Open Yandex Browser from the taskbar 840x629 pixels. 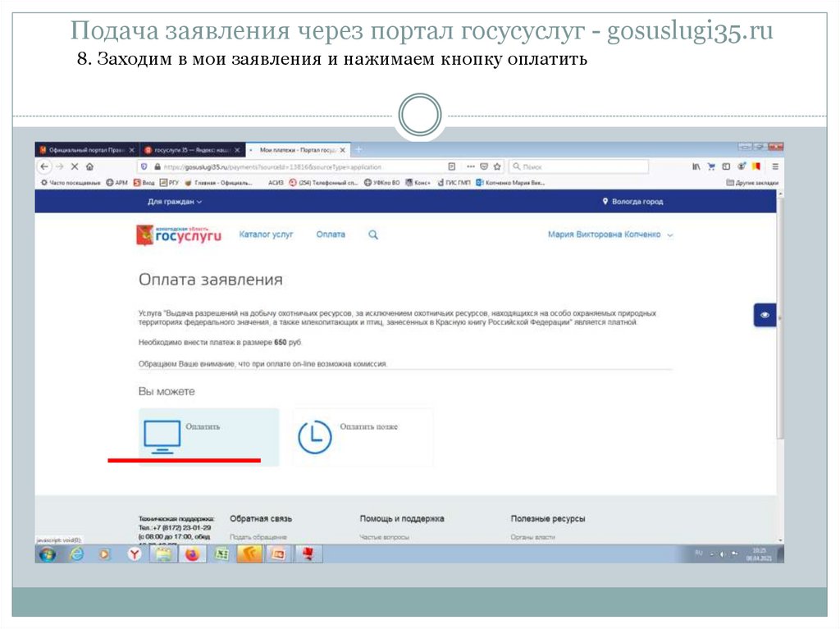pos(134,554)
